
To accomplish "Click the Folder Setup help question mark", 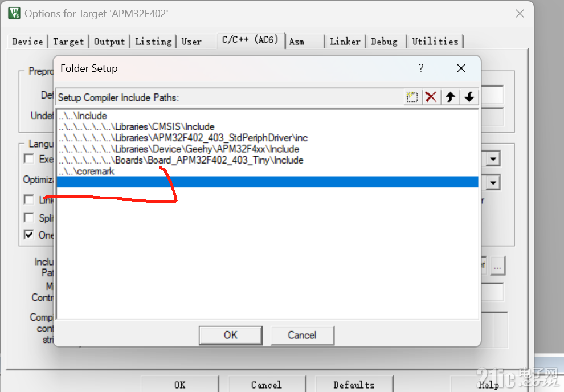I will (421, 68).
